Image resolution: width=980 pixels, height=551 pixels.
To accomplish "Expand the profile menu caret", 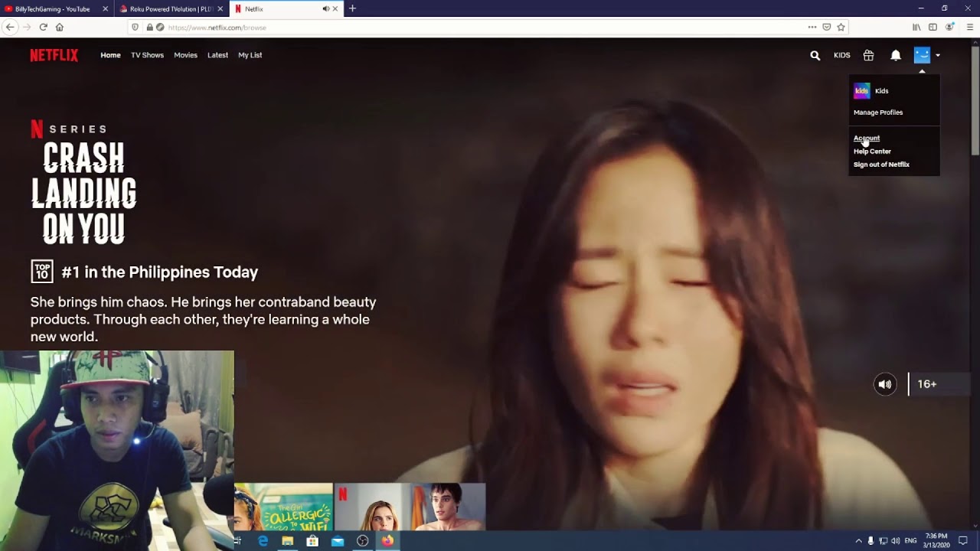I will pos(937,55).
